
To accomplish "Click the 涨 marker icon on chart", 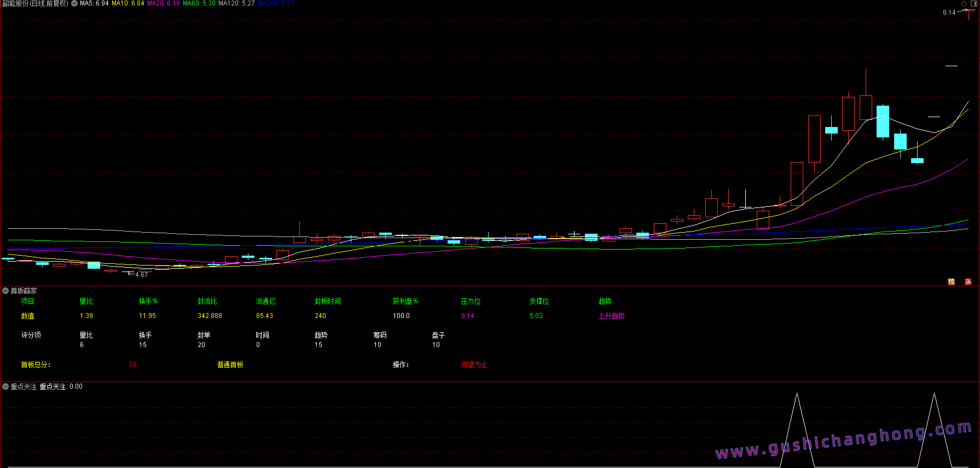I will click(968, 281).
